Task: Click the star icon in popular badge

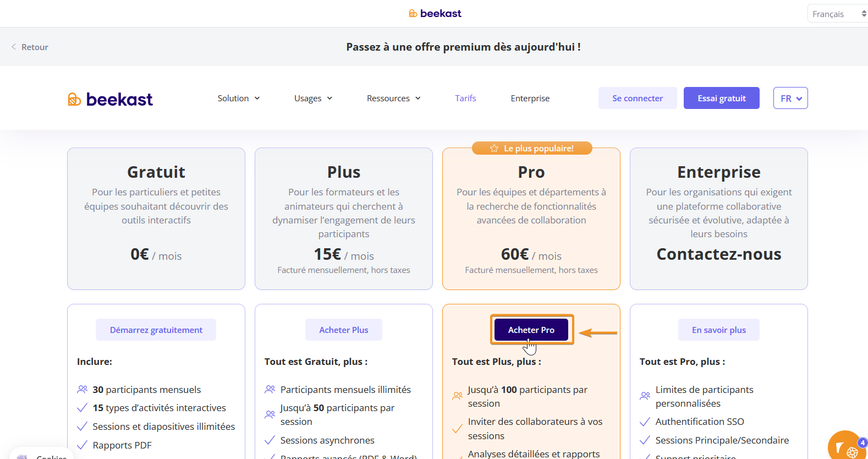Action: pyautogui.click(x=494, y=148)
